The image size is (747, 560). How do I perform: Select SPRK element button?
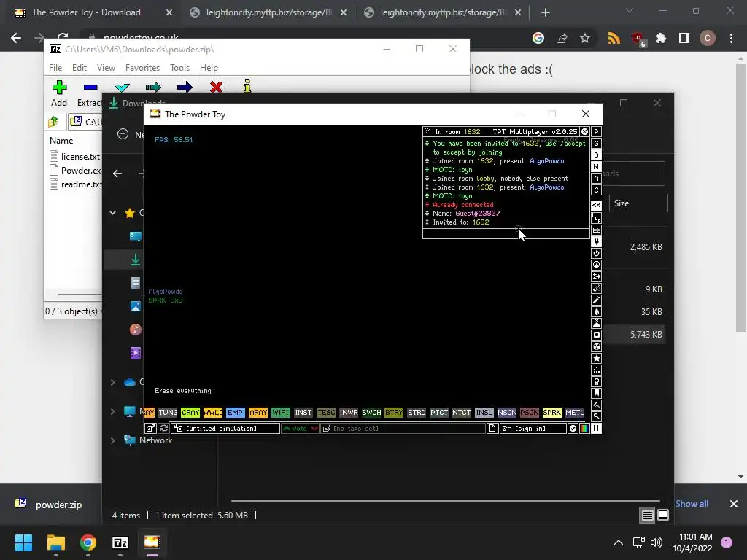coord(551,413)
